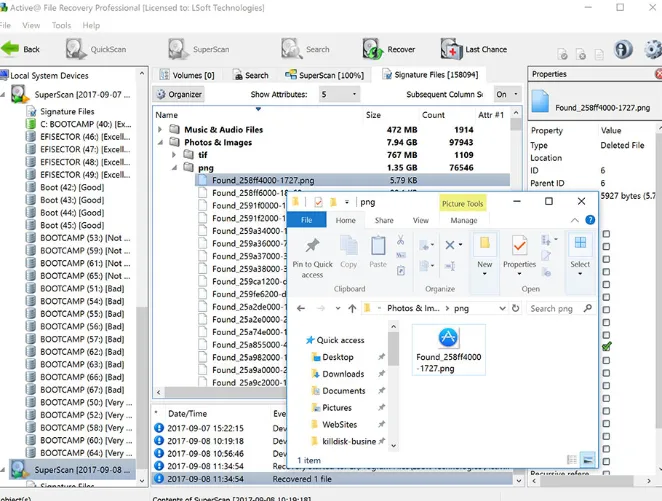Click Pin to Quick access icon

click(x=312, y=245)
